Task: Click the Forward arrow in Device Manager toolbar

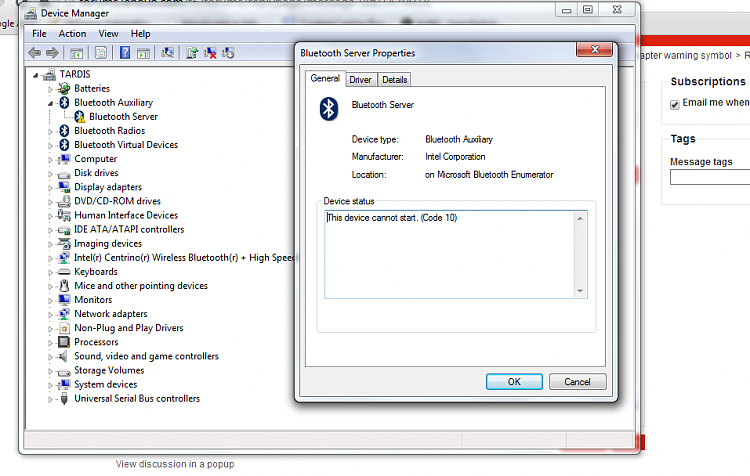Action: (52, 53)
